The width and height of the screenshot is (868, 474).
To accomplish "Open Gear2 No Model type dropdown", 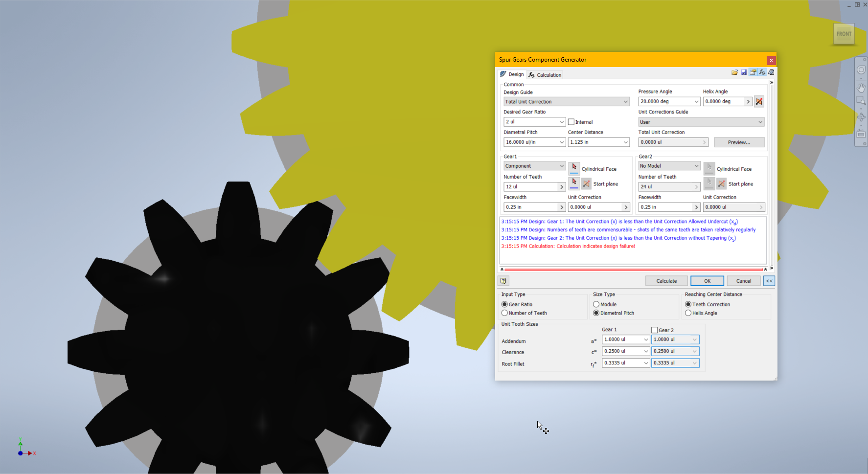I will [669, 166].
